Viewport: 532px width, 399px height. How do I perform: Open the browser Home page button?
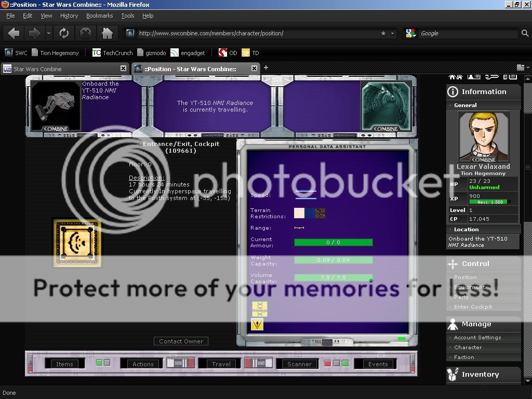click(x=107, y=33)
